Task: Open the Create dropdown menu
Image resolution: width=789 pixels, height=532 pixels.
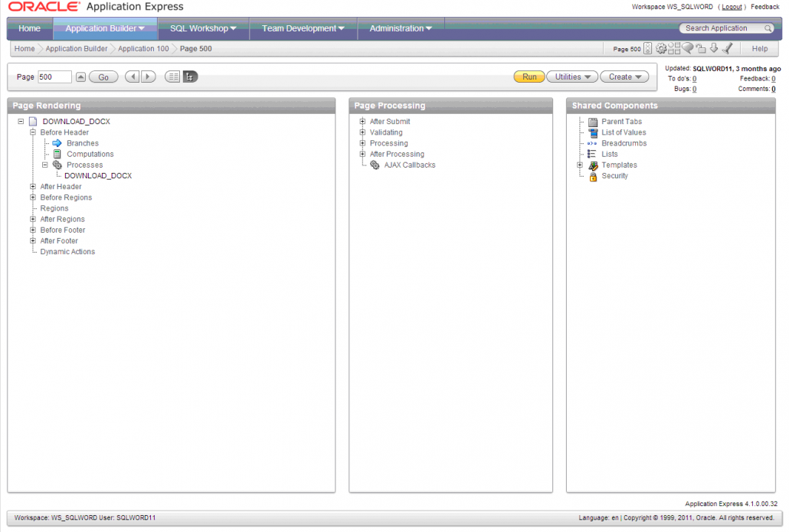Action: point(624,77)
